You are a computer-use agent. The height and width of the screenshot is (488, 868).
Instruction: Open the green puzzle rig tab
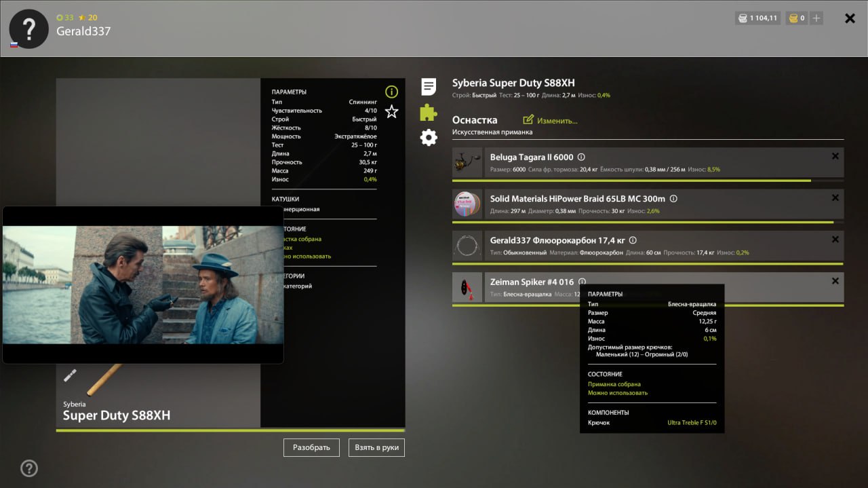tap(429, 112)
